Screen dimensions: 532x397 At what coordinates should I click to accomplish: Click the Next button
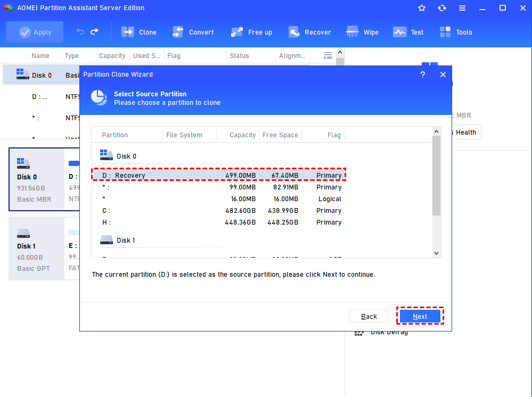click(x=420, y=316)
